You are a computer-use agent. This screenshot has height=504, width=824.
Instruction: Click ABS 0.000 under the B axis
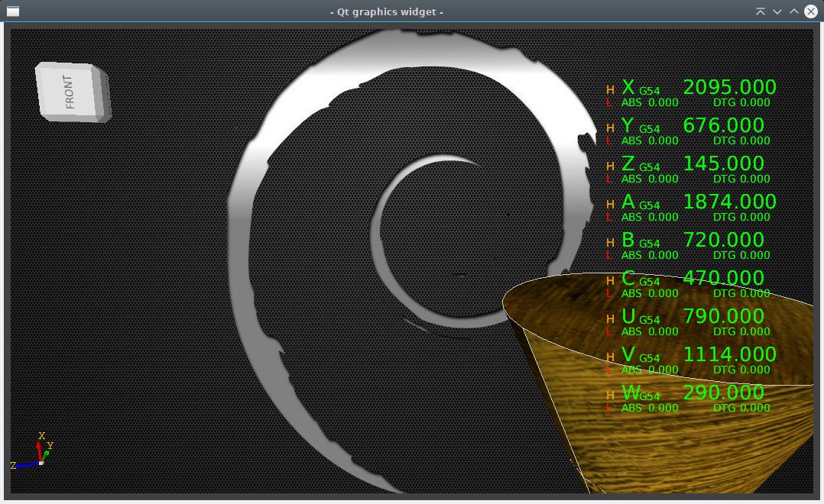click(x=650, y=256)
